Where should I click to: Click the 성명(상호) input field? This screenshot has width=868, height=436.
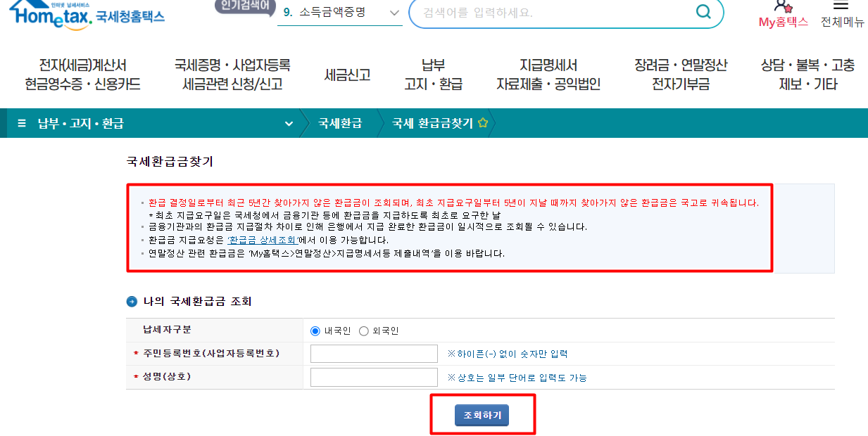[374, 377]
